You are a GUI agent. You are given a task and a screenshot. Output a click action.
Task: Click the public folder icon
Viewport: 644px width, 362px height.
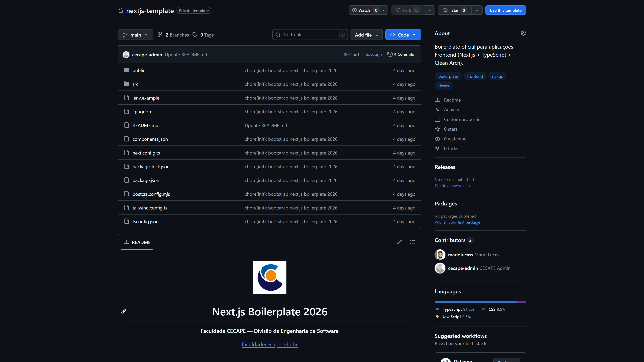pyautogui.click(x=126, y=70)
